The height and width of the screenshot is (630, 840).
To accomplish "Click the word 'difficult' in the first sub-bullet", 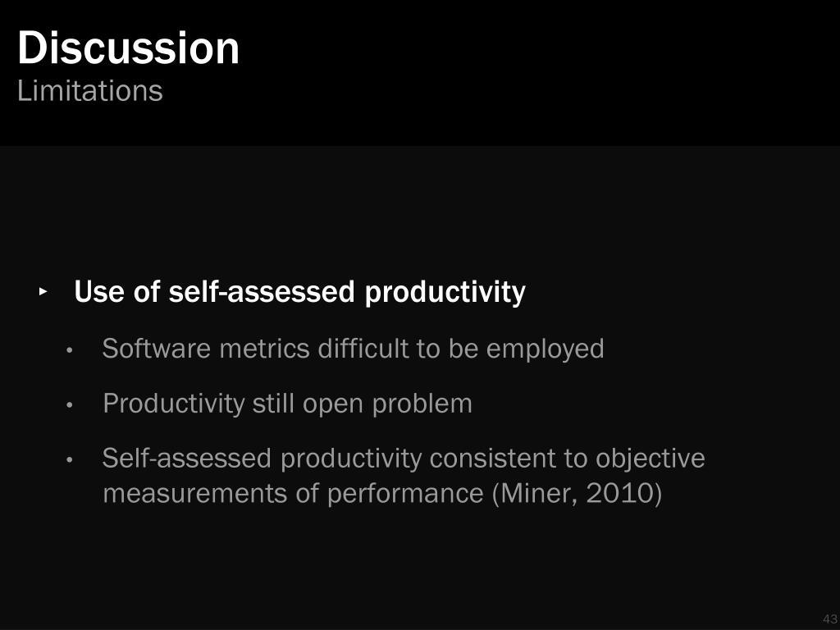I will [363, 349].
